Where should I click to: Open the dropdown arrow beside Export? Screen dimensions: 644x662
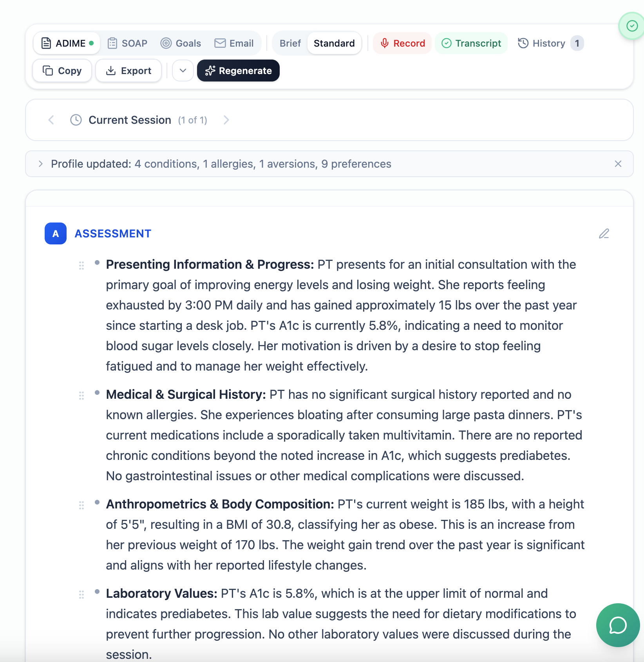pos(183,71)
